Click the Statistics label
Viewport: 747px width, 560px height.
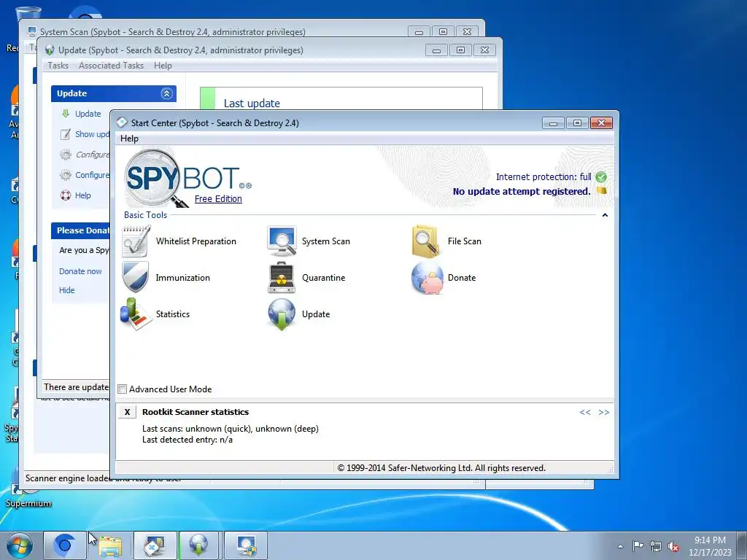[172, 314]
